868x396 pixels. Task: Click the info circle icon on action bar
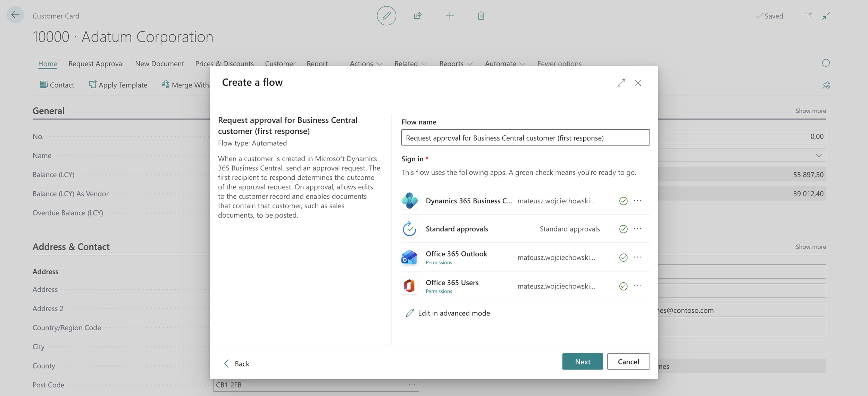[x=826, y=63]
